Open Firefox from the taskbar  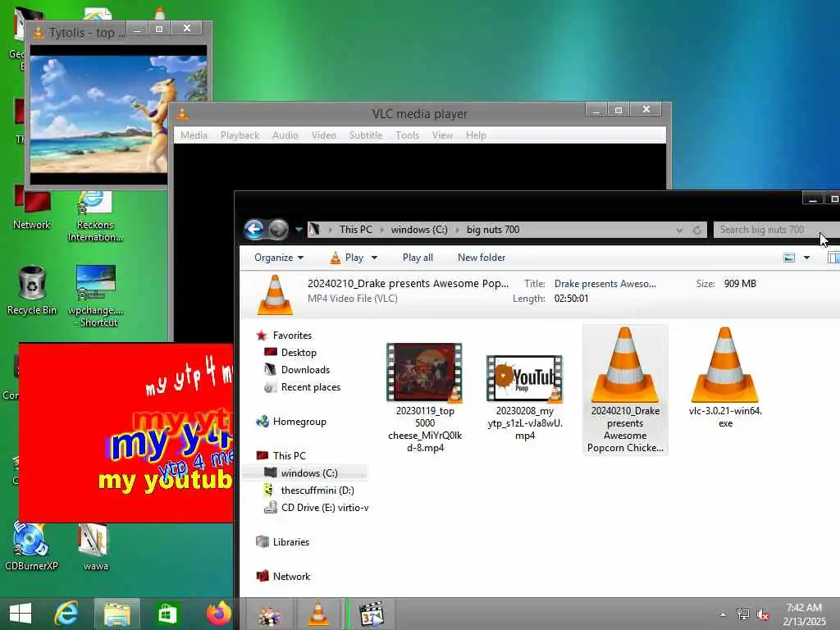(218, 614)
